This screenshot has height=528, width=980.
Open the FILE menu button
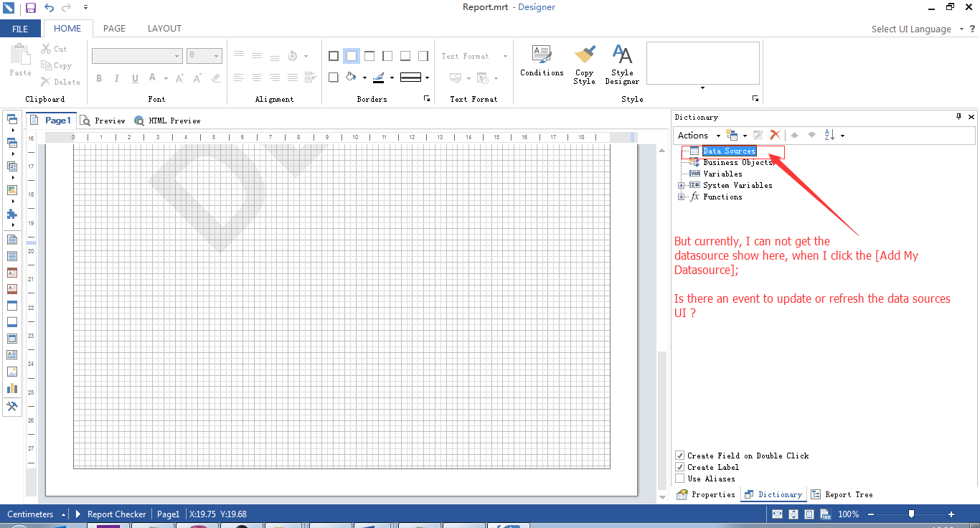(20, 29)
